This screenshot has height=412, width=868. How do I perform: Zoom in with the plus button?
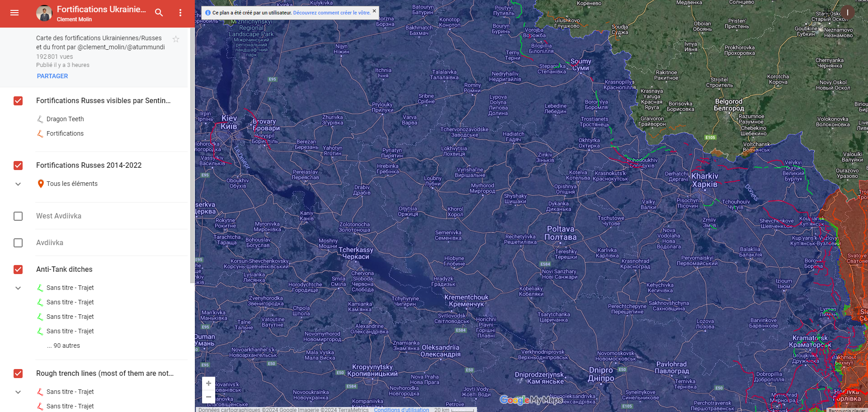click(208, 384)
